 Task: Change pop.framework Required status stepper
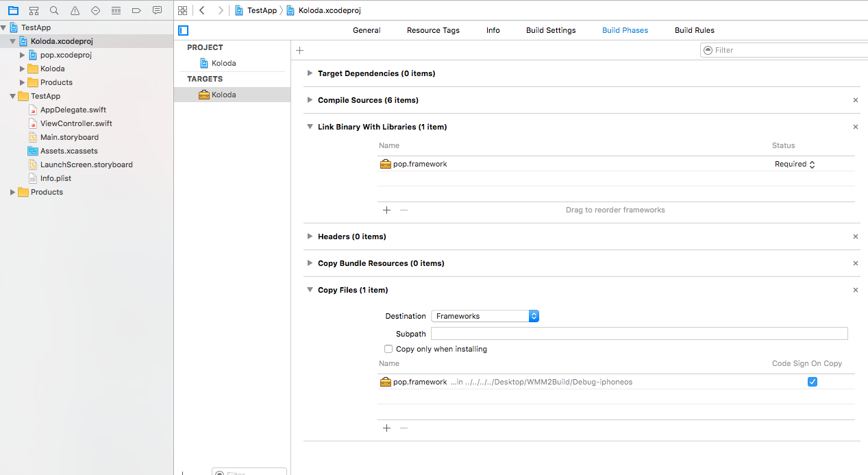tap(813, 165)
